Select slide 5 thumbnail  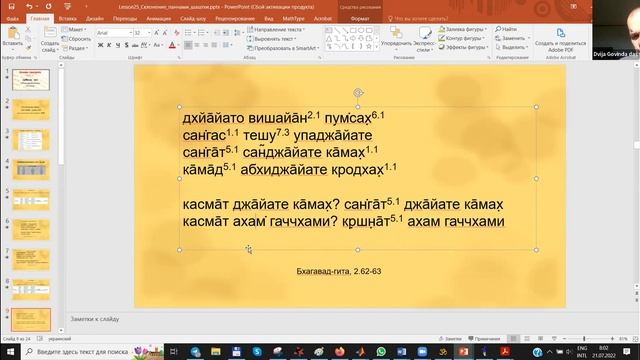coord(31,200)
